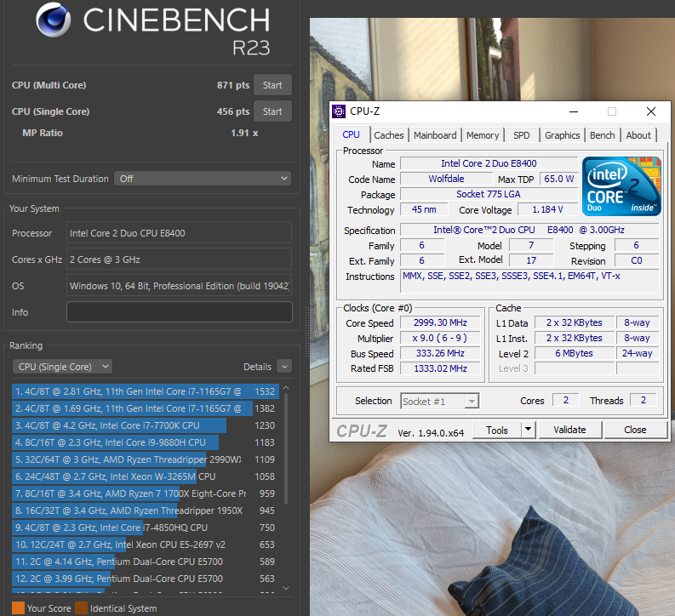Click the Processor field in Your System
675x616 pixels.
click(x=179, y=233)
